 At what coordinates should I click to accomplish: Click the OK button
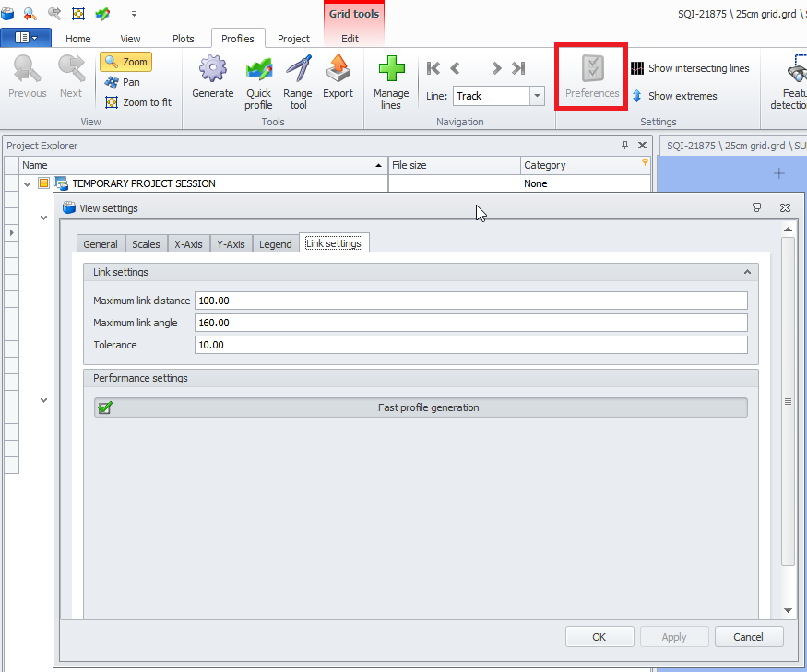point(599,637)
